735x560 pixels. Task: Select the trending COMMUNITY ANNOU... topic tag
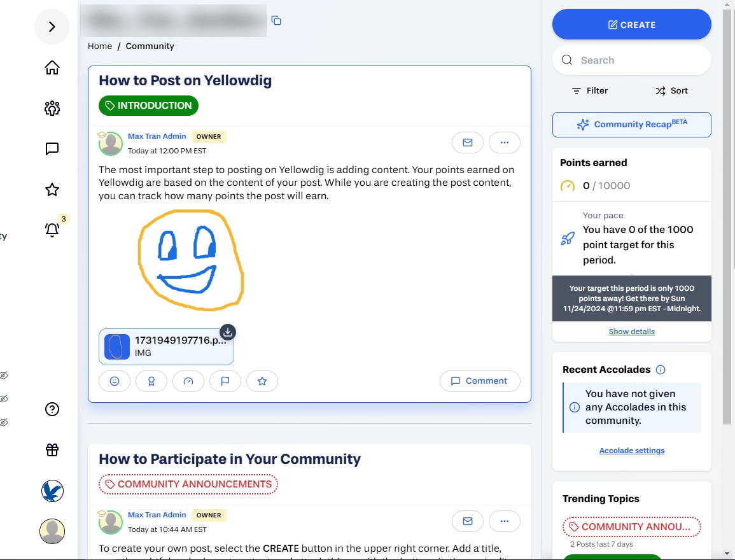pos(632,527)
